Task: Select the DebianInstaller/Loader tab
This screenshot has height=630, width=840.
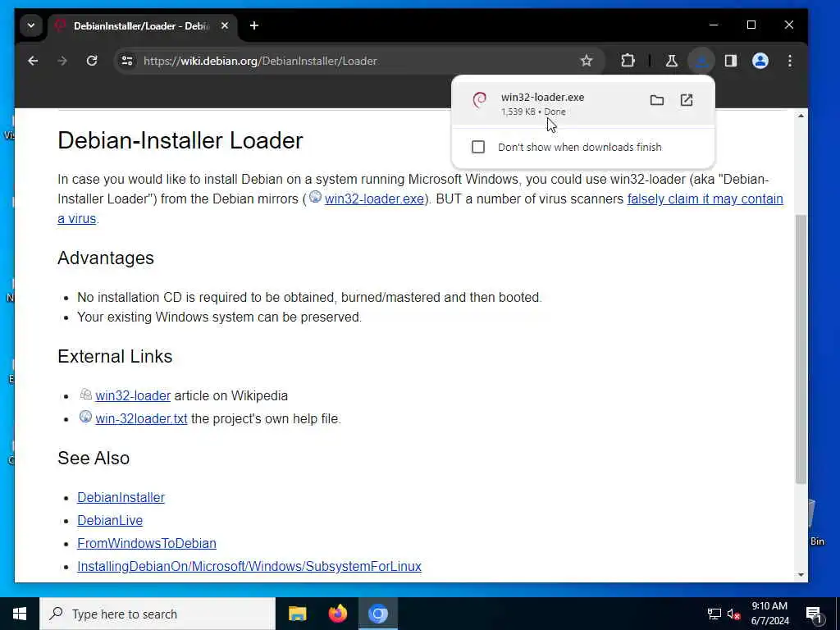Action: pos(142,25)
